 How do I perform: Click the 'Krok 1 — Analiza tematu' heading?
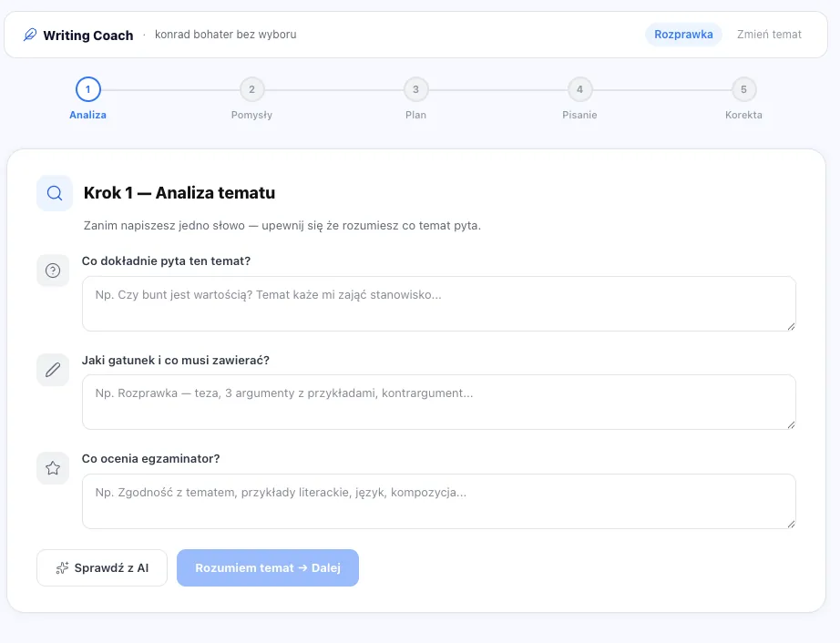coord(179,193)
